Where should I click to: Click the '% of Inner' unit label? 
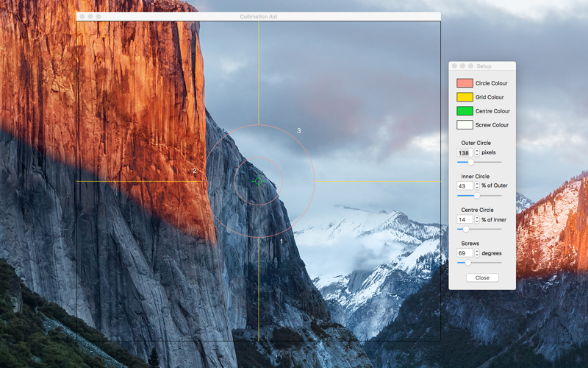click(x=494, y=219)
